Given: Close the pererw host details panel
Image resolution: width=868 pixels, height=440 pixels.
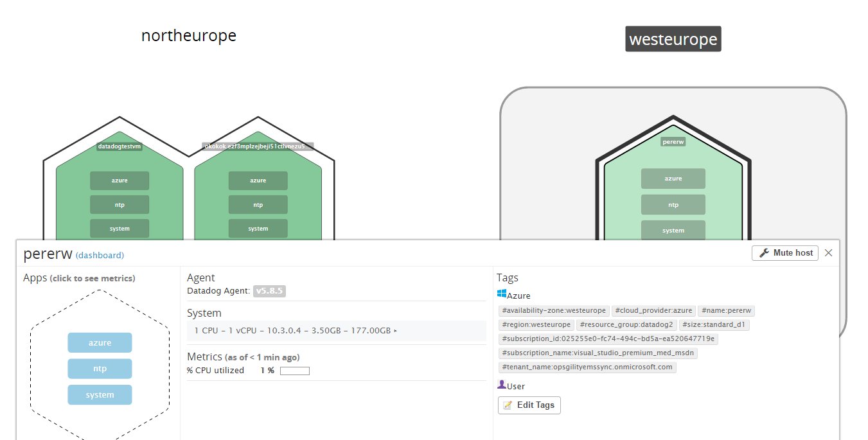Looking at the screenshot, I should click(828, 253).
